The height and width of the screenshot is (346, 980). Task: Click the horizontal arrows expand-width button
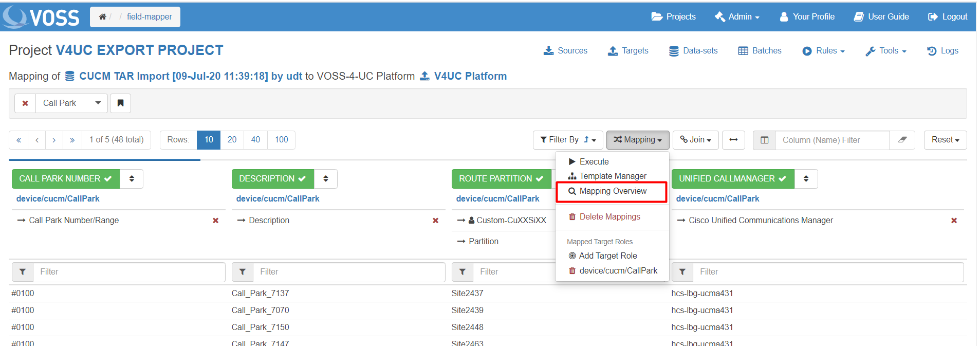coord(733,140)
